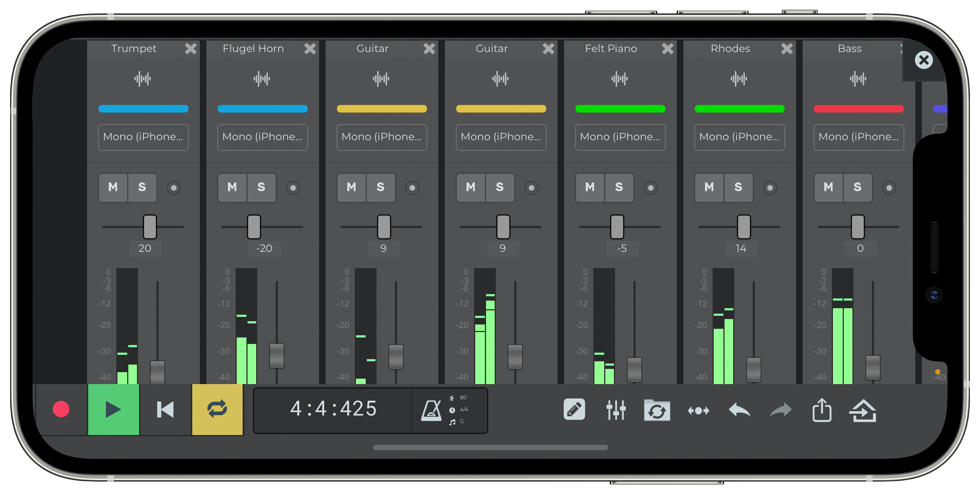Open Felt Piano Mono (iPhone... input selector
Viewport: 980px width, 495px height.
click(620, 137)
